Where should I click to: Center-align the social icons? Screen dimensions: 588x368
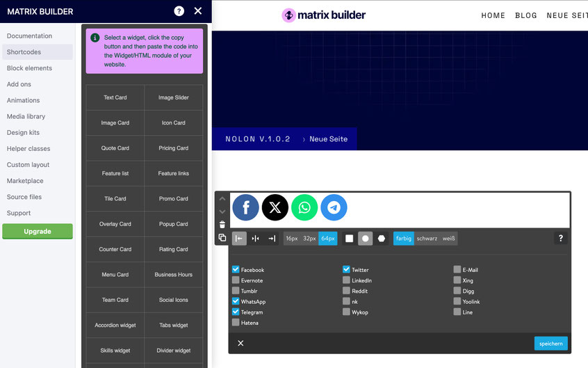click(x=255, y=239)
